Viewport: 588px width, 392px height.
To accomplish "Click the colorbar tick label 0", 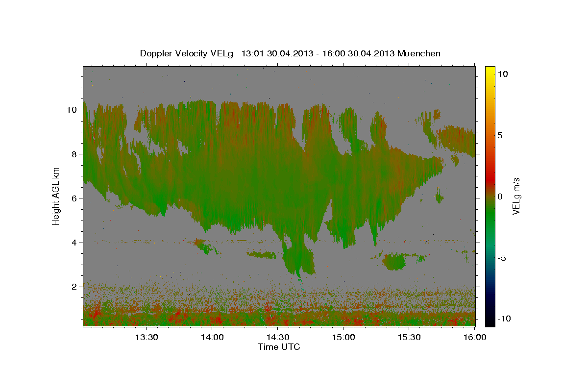I will pyautogui.click(x=500, y=196).
